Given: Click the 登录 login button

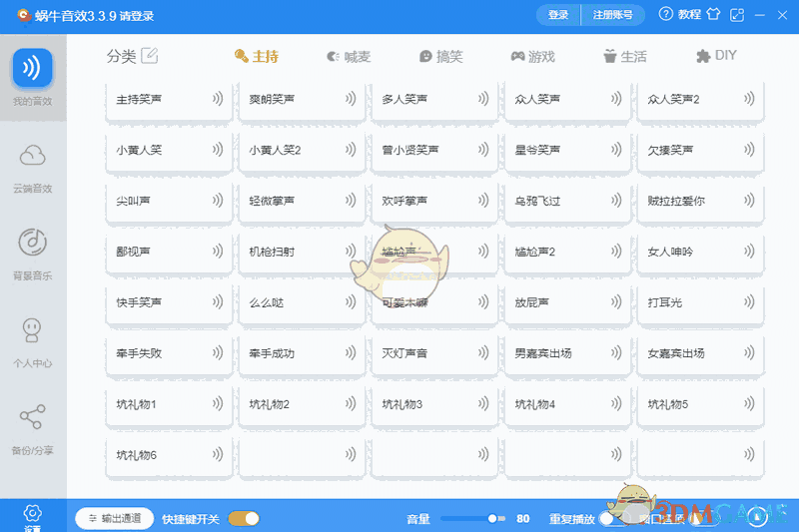Looking at the screenshot, I should point(558,15).
